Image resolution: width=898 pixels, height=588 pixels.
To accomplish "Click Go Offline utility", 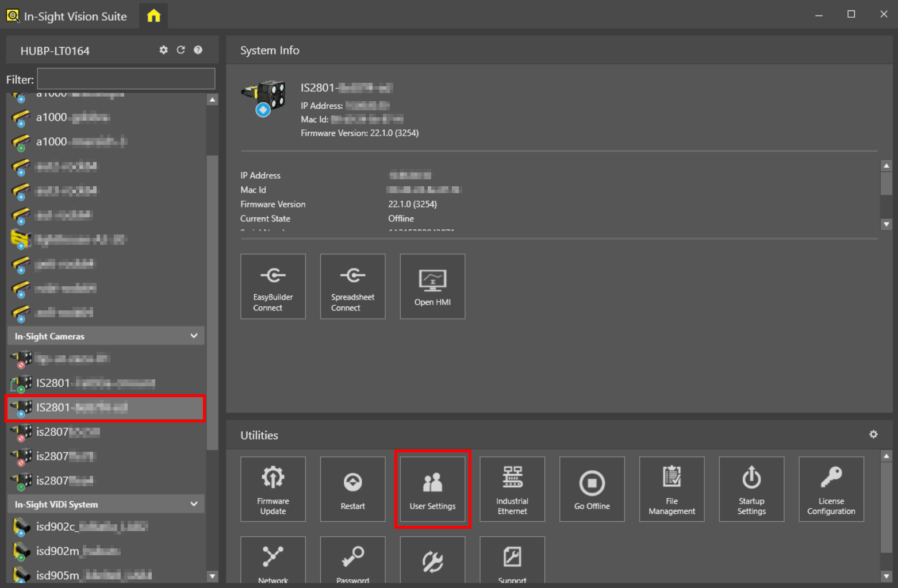I will [x=592, y=489].
